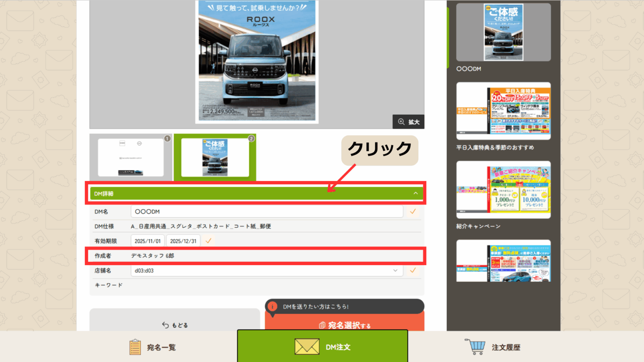Click the shopping cart icon for 注文履歴

[475, 347]
